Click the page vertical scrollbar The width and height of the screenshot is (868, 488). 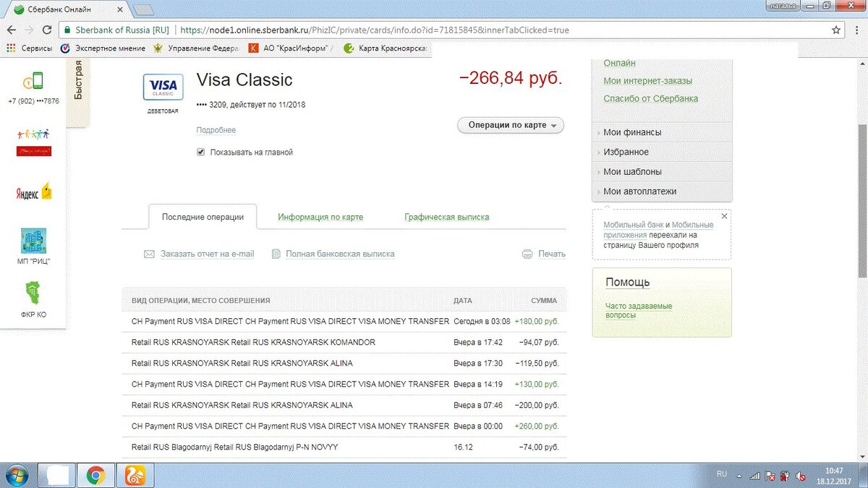(861, 200)
